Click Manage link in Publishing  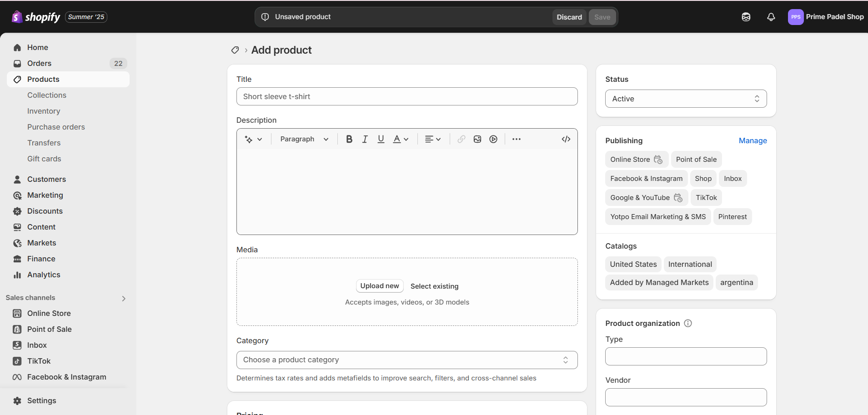coord(753,140)
